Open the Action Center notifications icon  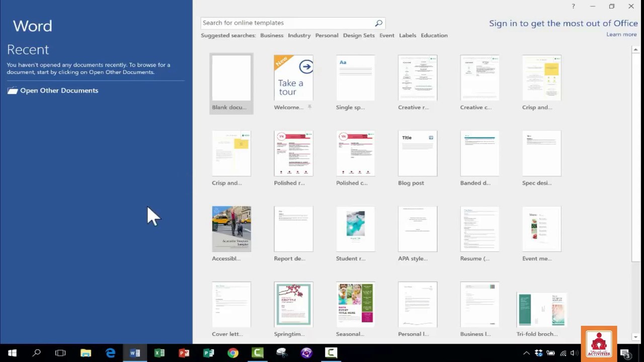pyautogui.click(x=625, y=353)
